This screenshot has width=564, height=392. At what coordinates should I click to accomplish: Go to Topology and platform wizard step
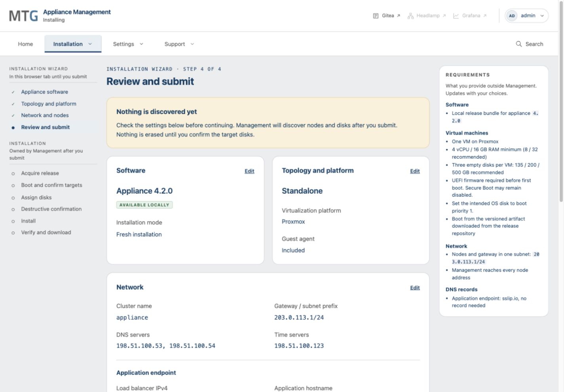tap(49, 104)
